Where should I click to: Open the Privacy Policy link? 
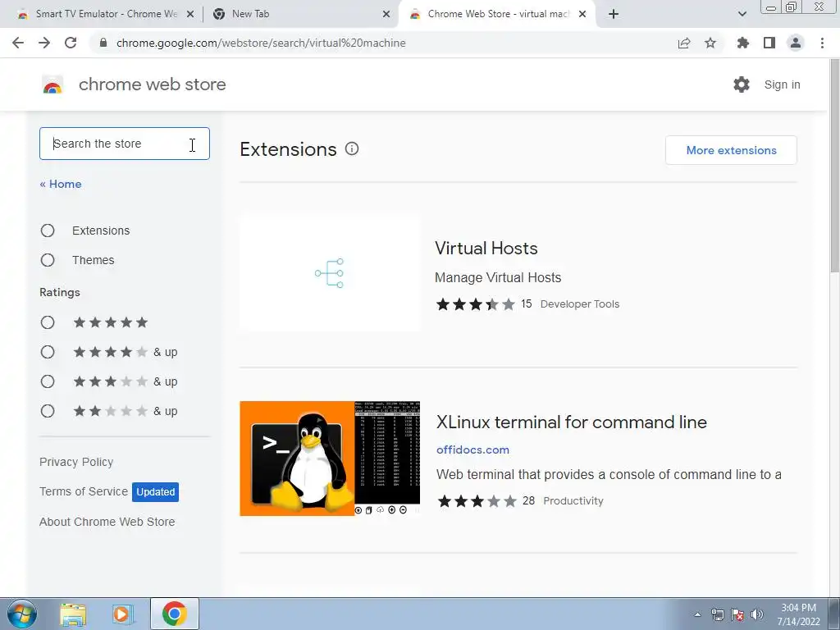76,462
